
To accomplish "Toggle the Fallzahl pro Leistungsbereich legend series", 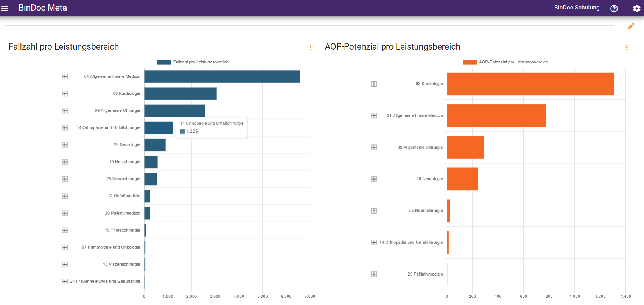I will 193,62.
